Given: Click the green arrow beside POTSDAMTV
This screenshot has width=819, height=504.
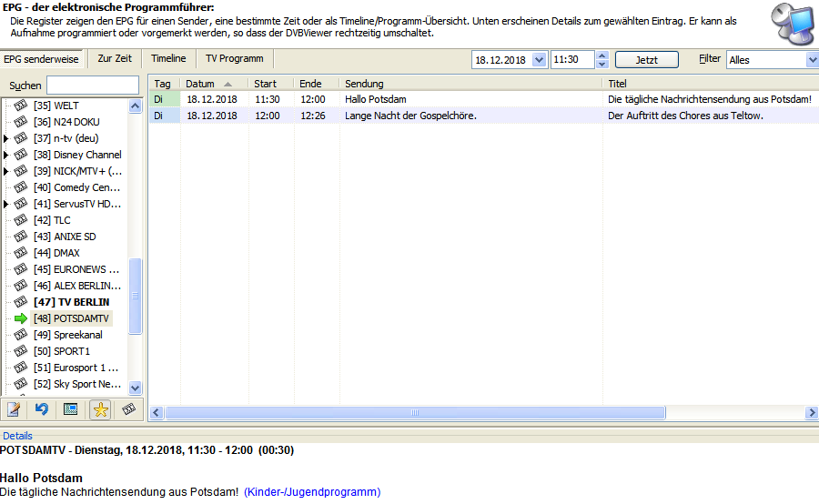Looking at the screenshot, I should tap(21, 318).
